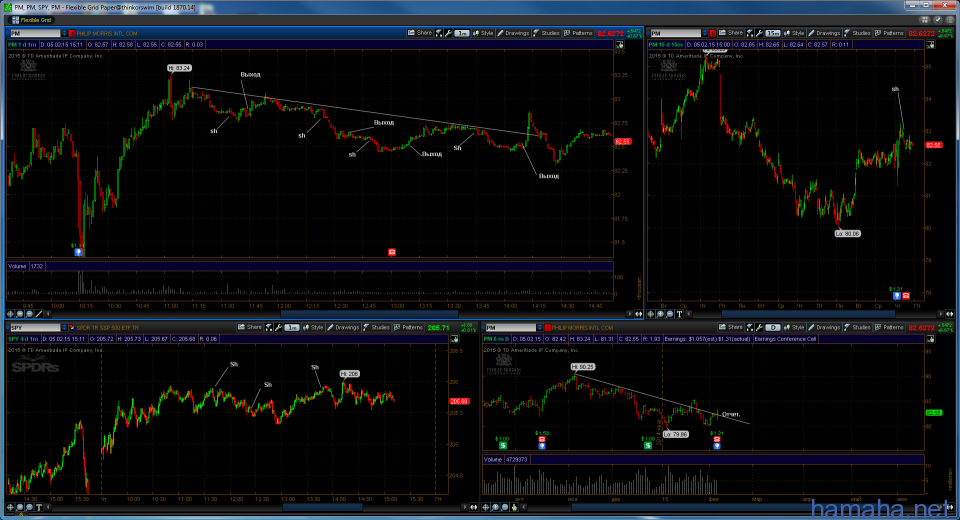Screen dimensions: 960x520
Task: Select text tool under PM 15m chart
Action: (x=679, y=314)
